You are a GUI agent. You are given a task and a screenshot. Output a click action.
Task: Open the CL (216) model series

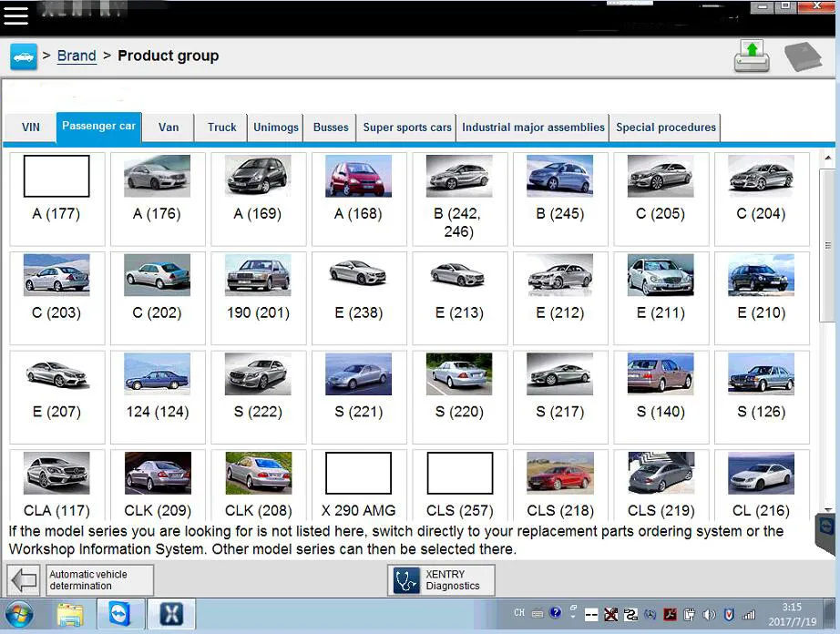(762, 485)
